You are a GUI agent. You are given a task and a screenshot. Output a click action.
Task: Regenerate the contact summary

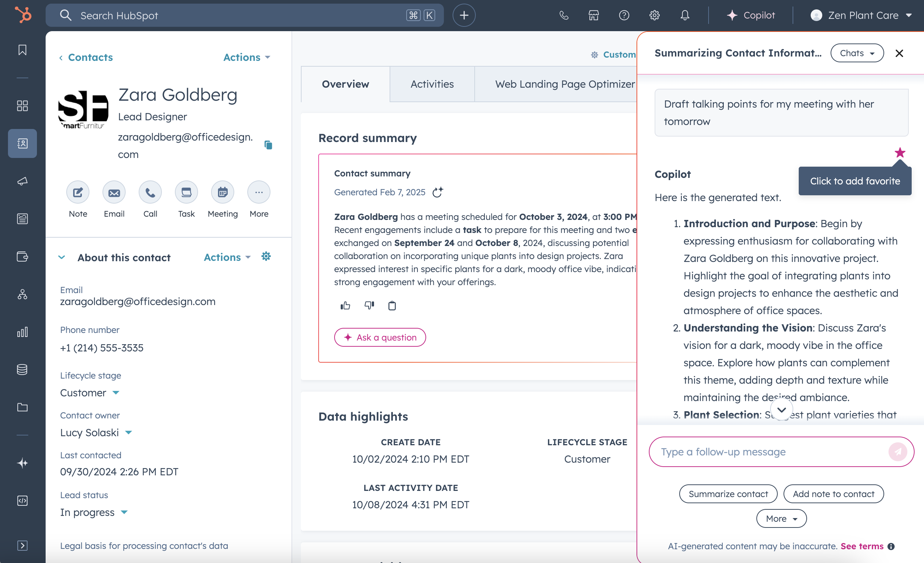pos(438,192)
